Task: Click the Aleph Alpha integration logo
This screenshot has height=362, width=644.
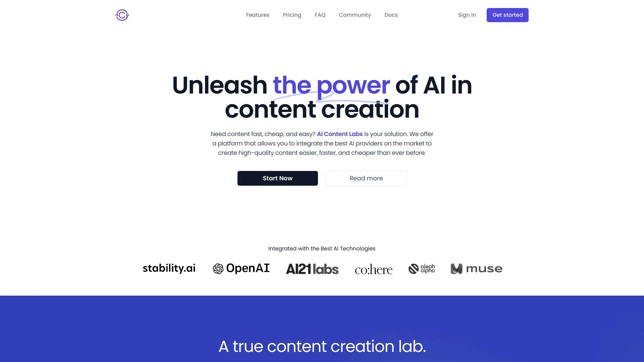Action: coord(421,268)
